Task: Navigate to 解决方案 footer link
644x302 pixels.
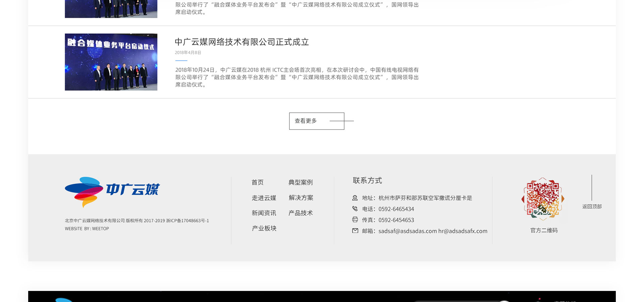Action: (x=301, y=198)
